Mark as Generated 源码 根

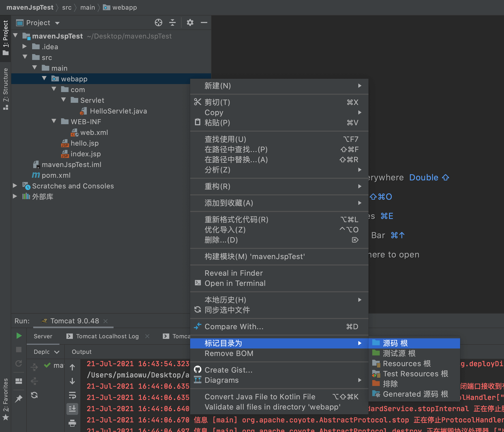pyautogui.click(x=414, y=394)
